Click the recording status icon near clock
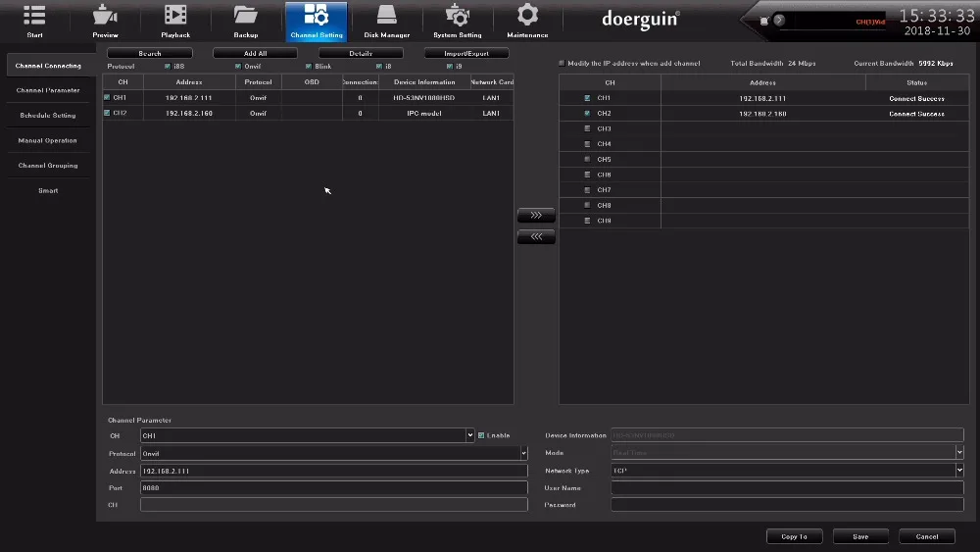Screen dimensions: 980x552 (x=763, y=21)
